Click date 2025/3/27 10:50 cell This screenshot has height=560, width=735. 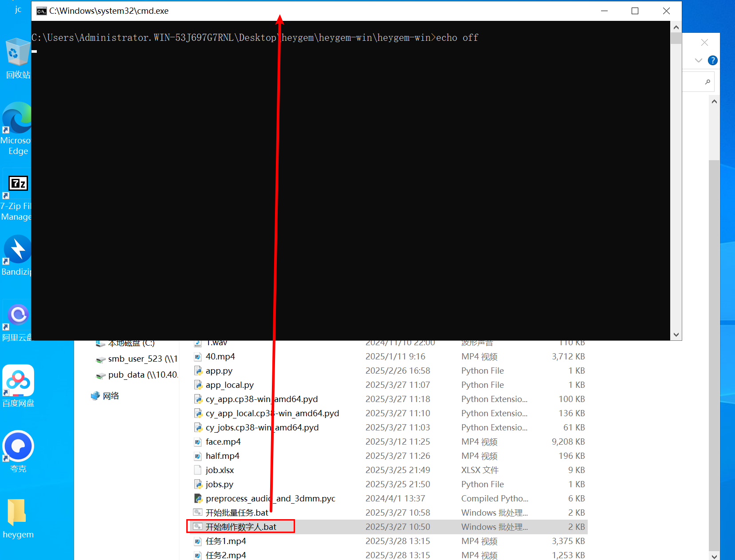(x=398, y=527)
